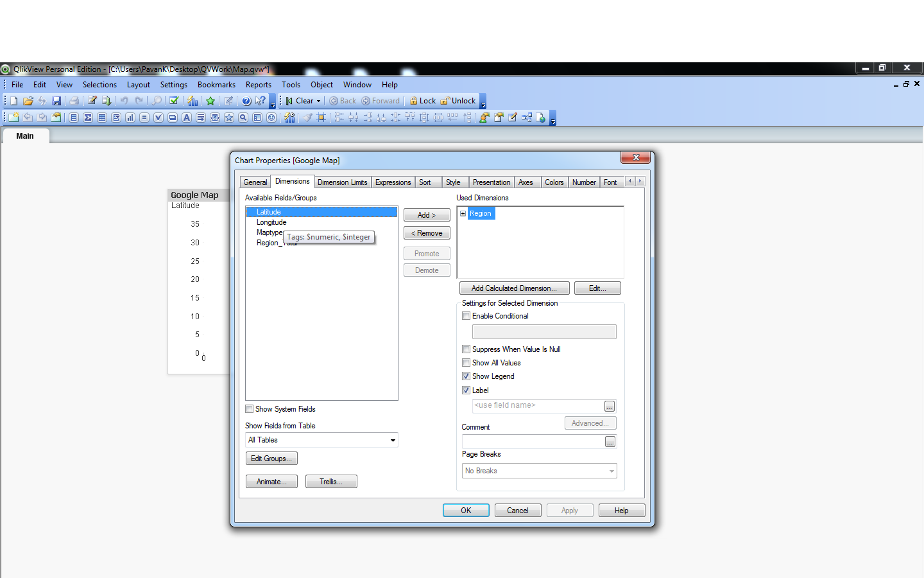Open the Clear button dropdown arrow
924x578 pixels.
[318, 101]
